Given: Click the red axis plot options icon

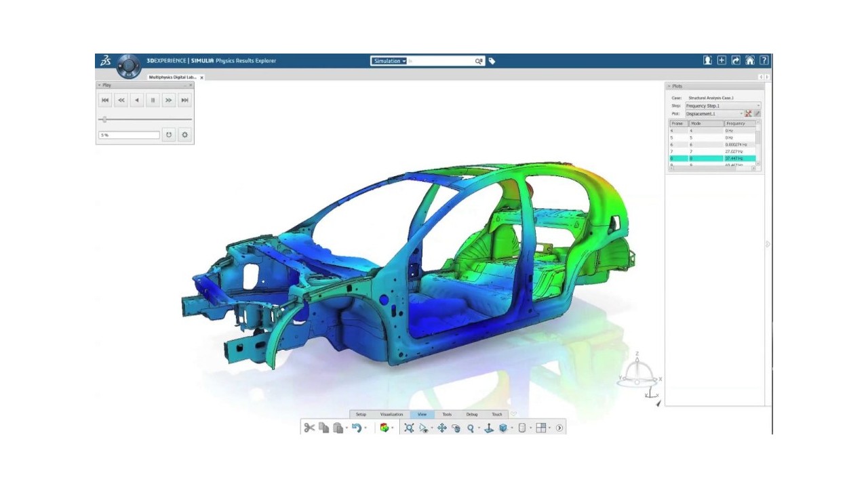Looking at the screenshot, I should [x=749, y=114].
